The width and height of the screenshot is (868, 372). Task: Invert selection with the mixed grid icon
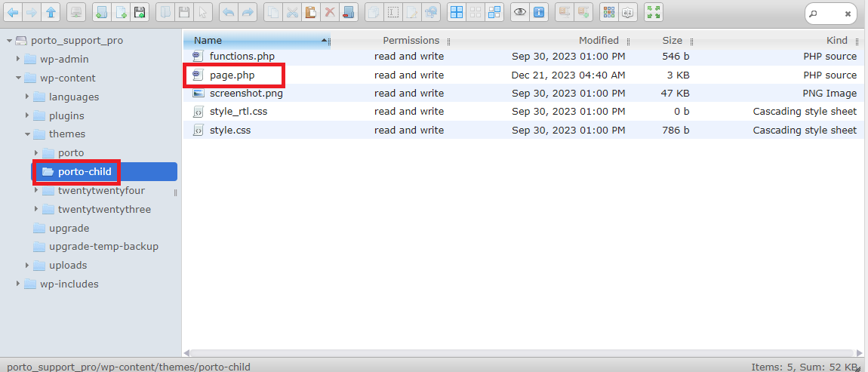(494, 12)
